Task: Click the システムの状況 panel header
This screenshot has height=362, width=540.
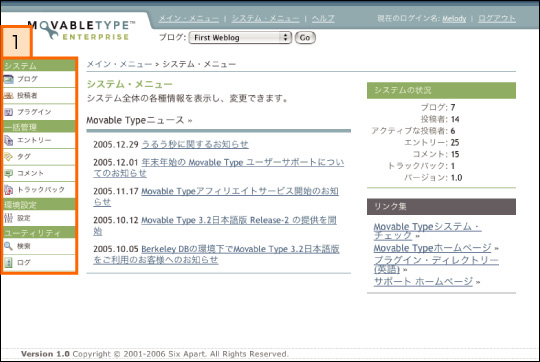Action: [442, 91]
